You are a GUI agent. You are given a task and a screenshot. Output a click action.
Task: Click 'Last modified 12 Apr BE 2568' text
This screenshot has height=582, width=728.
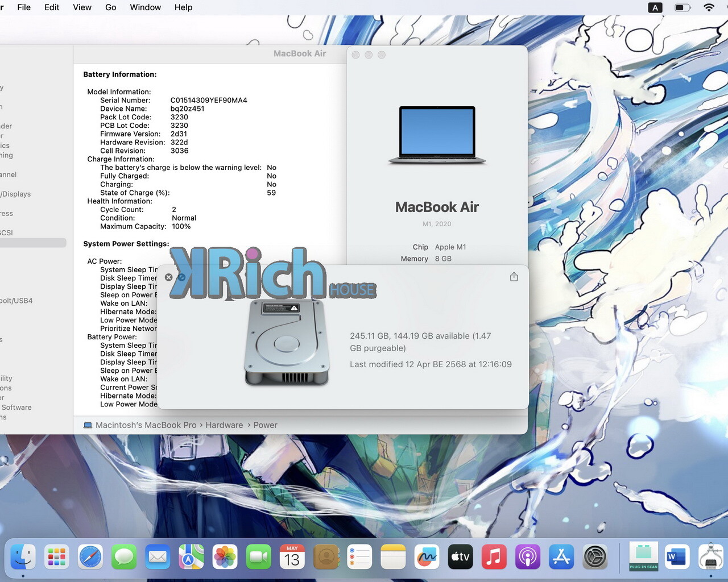(x=431, y=364)
